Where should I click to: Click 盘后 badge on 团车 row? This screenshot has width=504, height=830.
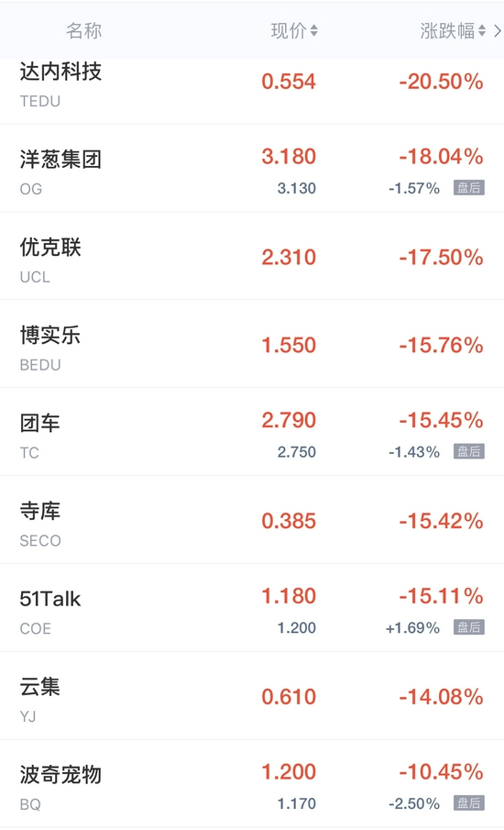(x=468, y=451)
